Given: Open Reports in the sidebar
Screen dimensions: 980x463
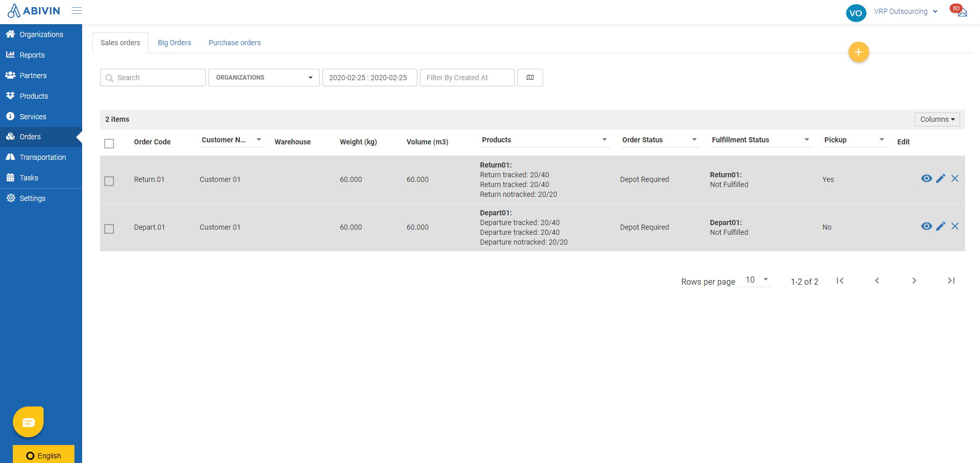Looking at the screenshot, I should (41, 55).
